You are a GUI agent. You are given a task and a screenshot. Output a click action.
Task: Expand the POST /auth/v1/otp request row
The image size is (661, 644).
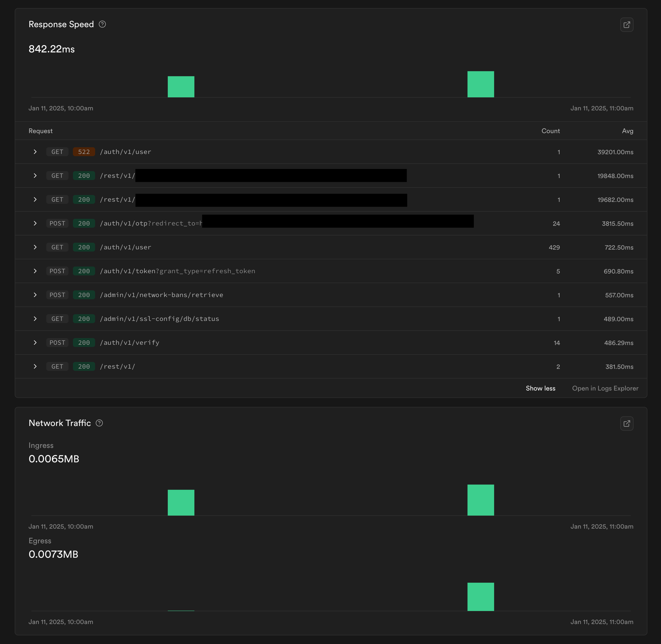pos(35,223)
